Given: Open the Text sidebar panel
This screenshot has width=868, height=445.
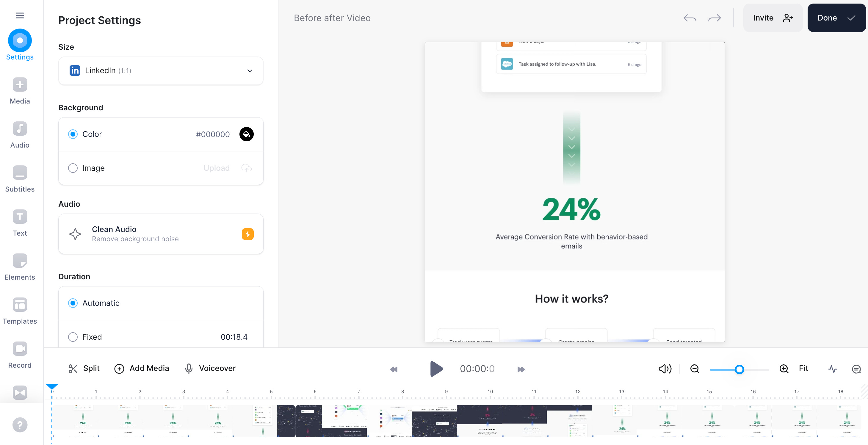Looking at the screenshot, I should coord(20,223).
